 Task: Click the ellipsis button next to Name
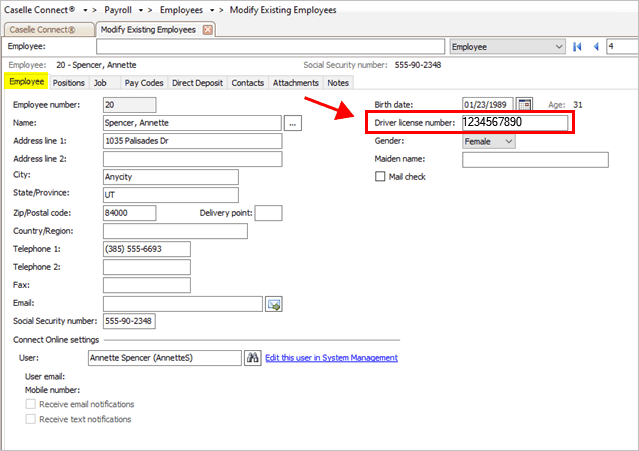[x=293, y=123]
